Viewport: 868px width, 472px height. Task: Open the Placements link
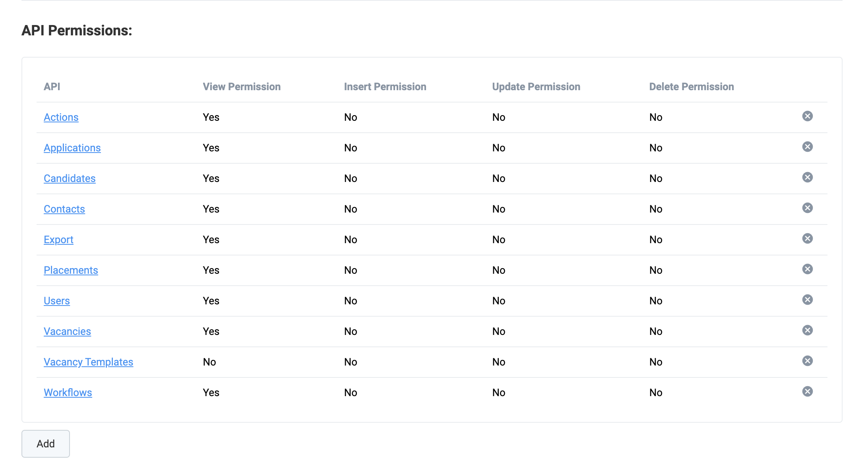coord(71,270)
